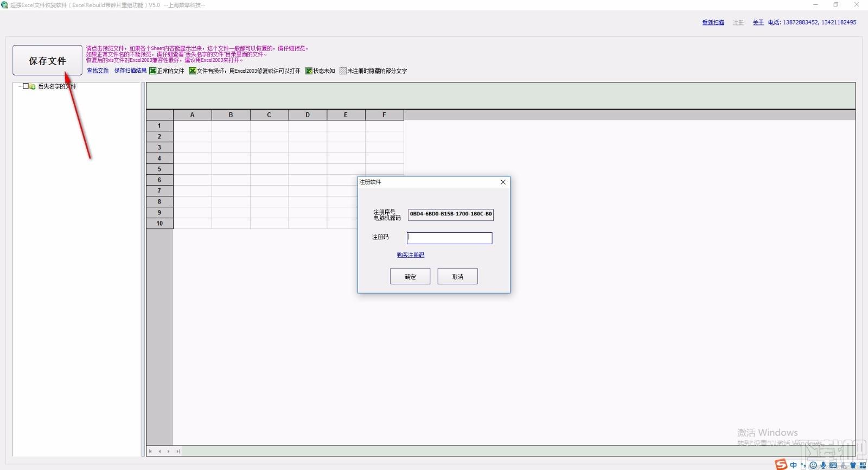Click into the 注册码 input field
Screen dimensions: 868x470
[450, 238]
